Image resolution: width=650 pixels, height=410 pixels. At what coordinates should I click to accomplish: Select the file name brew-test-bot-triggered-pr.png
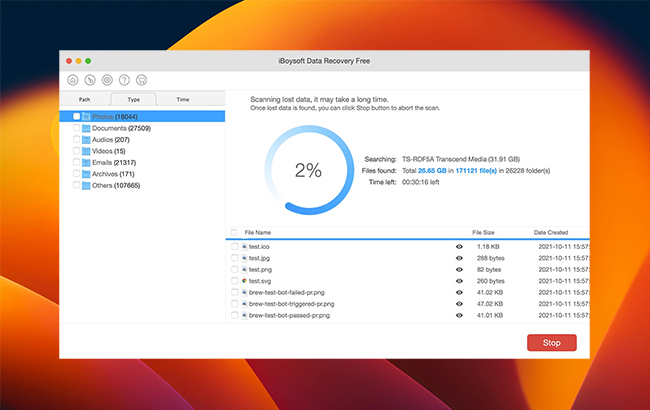[x=291, y=304]
